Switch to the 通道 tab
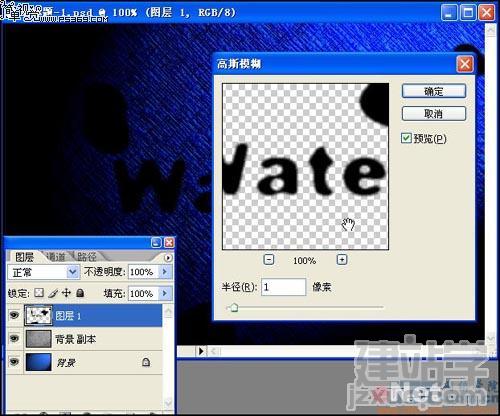Screen dimensions: 500x416 56,257
